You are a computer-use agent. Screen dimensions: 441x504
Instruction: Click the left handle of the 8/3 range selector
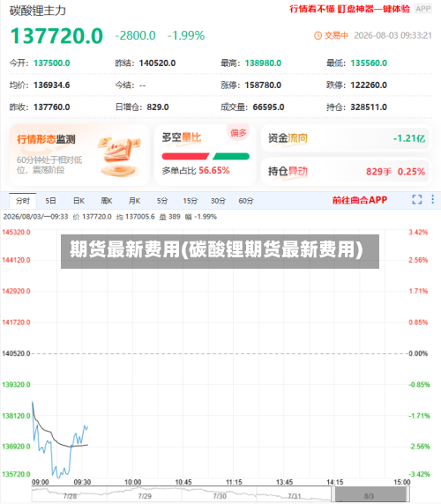click(333, 494)
